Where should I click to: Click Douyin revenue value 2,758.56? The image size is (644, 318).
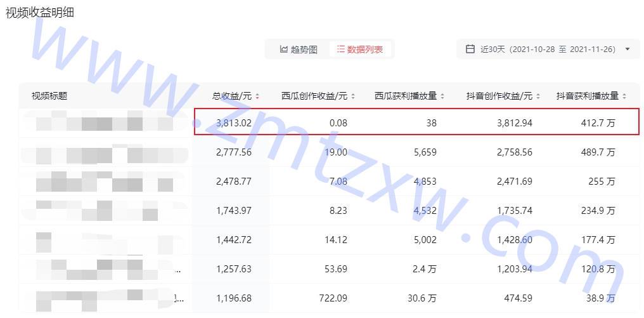[515, 152]
